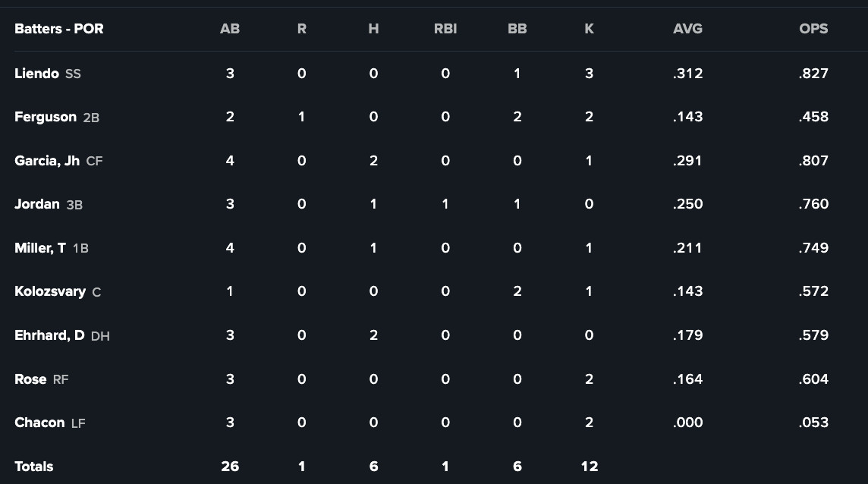
Task: Click Miller, T player name
Action: (40, 248)
